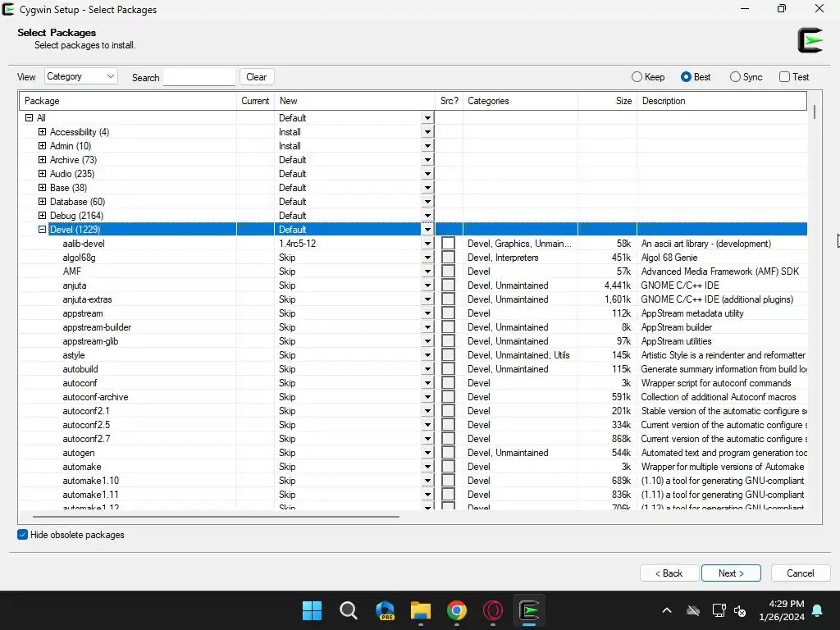
Task: Toggle Hide obsolete packages checkbox
Action: coord(22,535)
